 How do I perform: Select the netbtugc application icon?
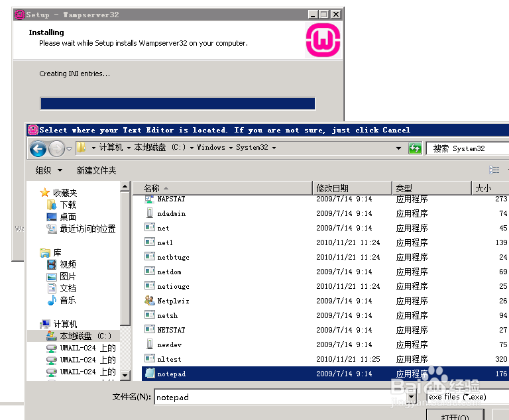coord(150,256)
